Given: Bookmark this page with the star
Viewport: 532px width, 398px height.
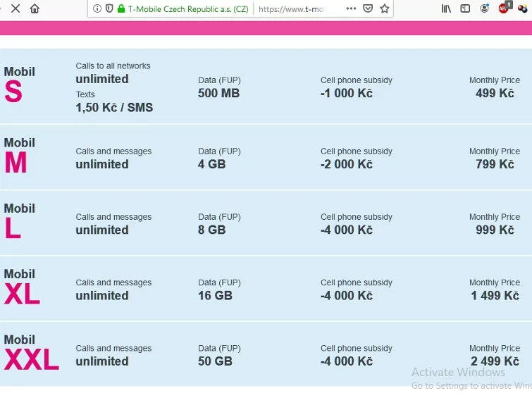Looking at the screenshot, I should 385,9.
